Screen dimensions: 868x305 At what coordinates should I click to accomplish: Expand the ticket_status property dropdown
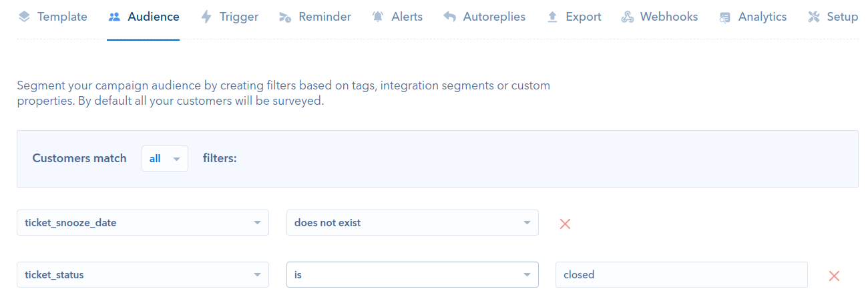pos(143,275)
